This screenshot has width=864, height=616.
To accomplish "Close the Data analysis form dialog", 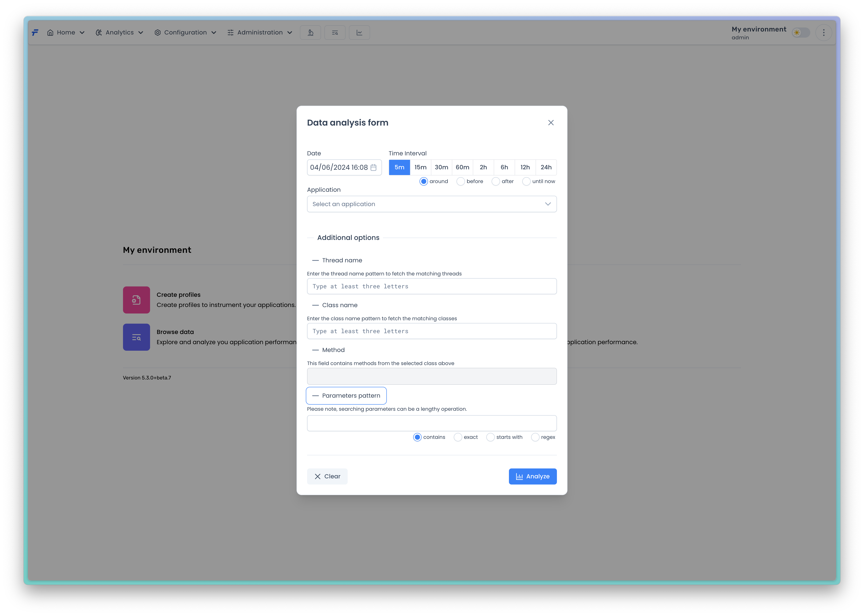I will (x=551, y=123).
